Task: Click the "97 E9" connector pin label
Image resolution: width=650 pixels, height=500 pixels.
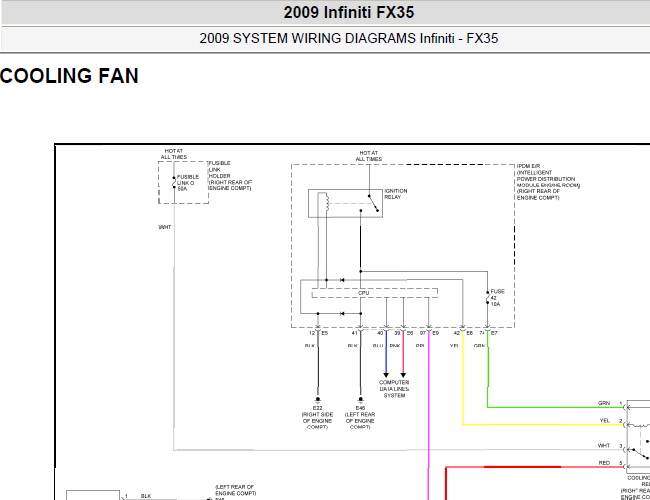Action: tap(429, 333)
